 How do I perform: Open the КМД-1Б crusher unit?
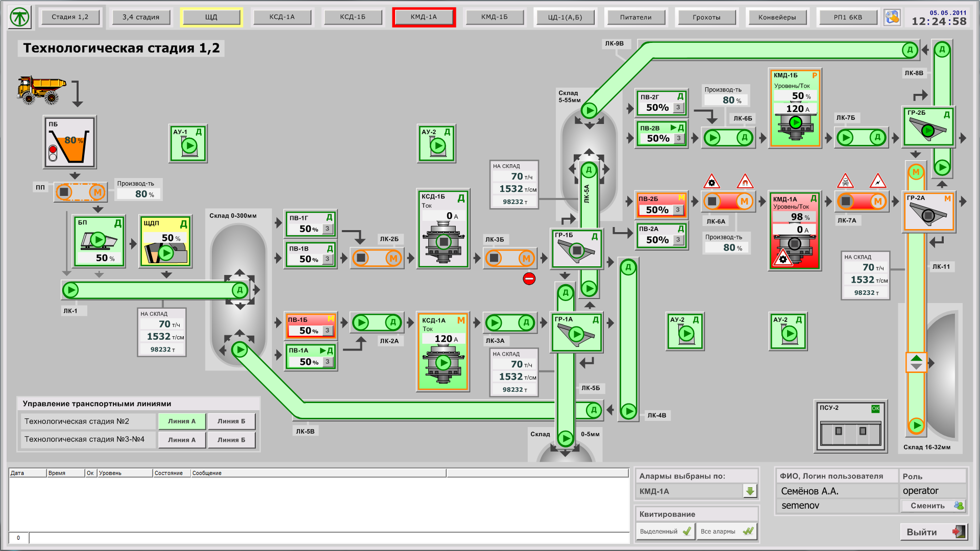(795, 108)
